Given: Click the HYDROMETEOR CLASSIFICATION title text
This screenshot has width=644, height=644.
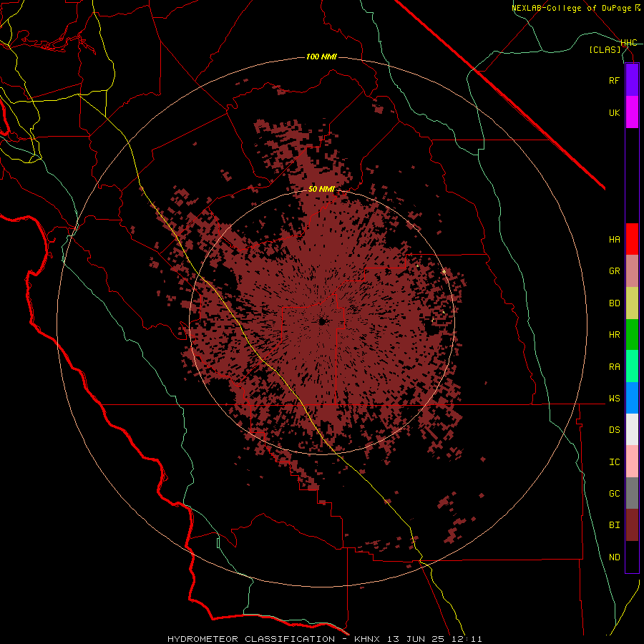Looking at the screenshot, I should (x=251, y=639).
